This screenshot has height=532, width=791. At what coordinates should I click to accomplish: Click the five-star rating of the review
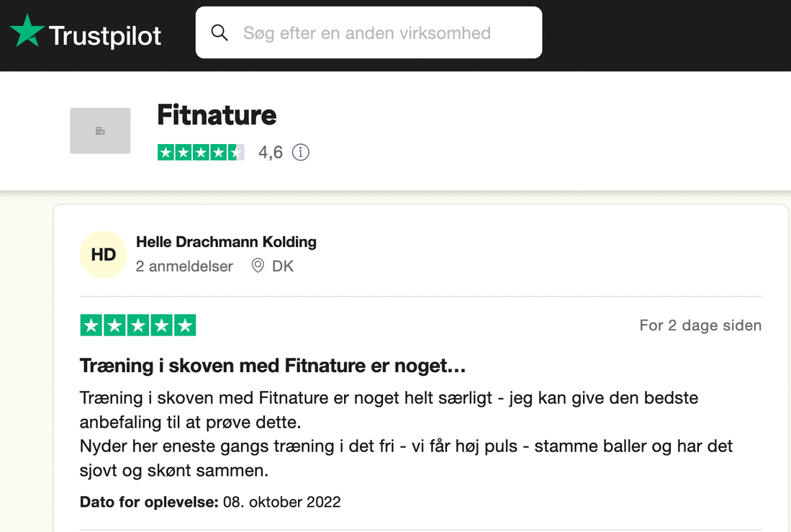click(137, 325)
